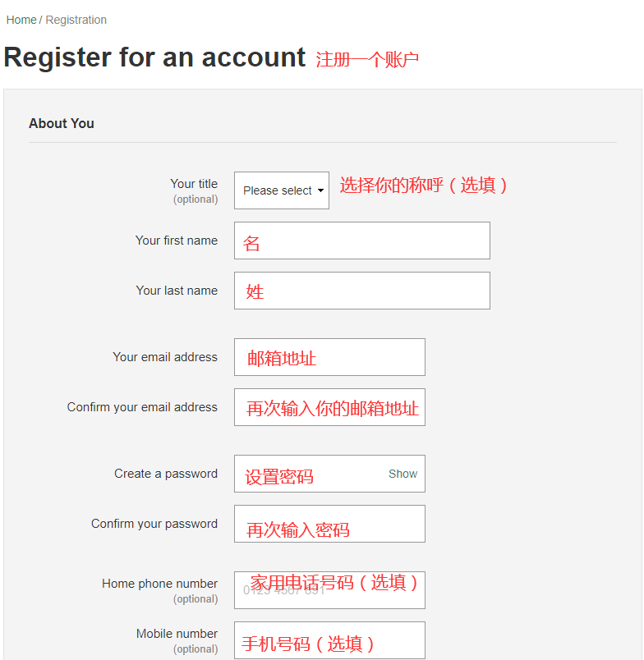The image size is (644, 660).
Task: Focus the 'Your email address' field
Action: pos(329,357)
